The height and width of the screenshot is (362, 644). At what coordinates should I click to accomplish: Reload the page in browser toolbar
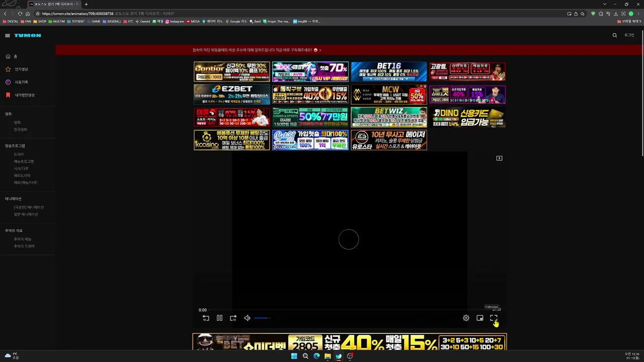20,14
